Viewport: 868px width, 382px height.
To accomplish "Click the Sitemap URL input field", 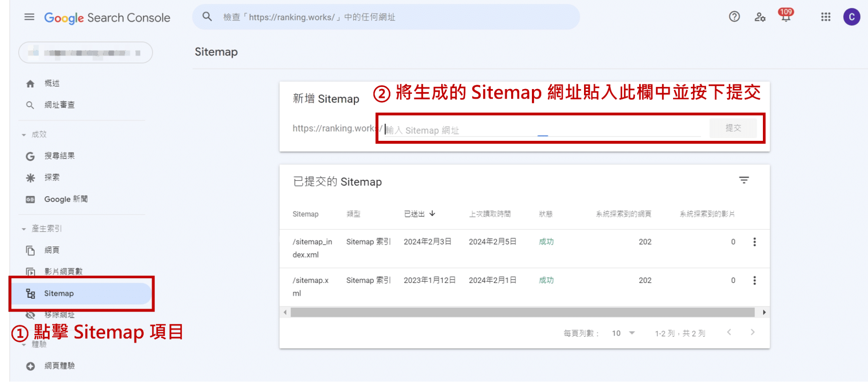I will (x=543, y=130).
